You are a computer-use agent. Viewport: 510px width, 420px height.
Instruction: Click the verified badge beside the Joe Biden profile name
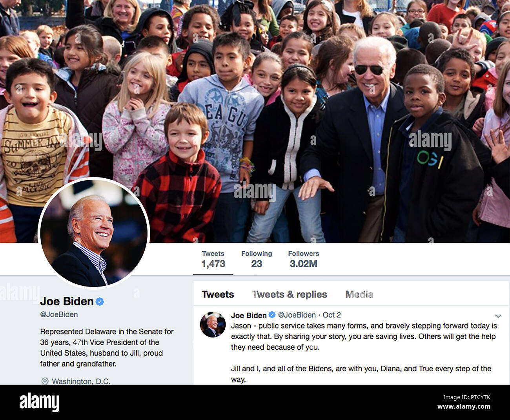100,301
